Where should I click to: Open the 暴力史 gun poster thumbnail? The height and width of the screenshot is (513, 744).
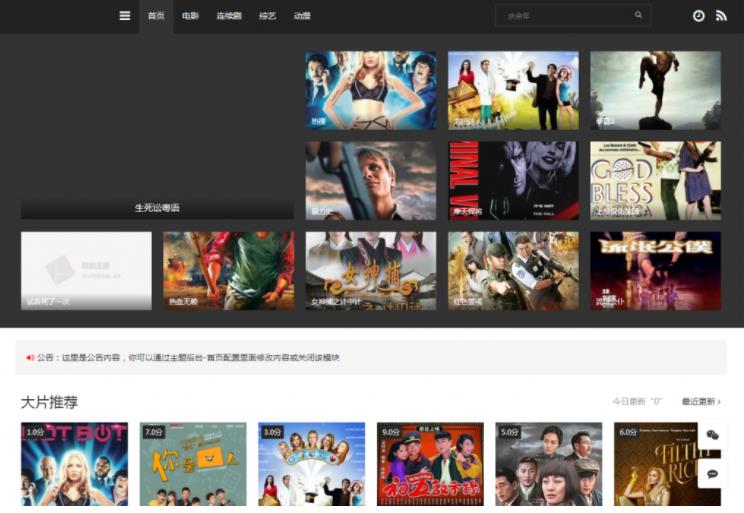coord(371,181)
